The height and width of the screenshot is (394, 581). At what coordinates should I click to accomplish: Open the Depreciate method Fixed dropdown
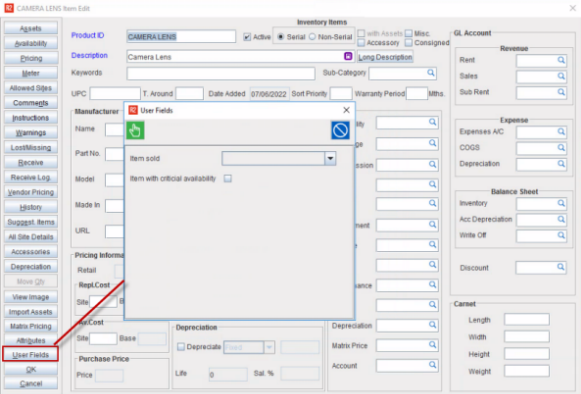pyautogui.click(x=269, y=347)
